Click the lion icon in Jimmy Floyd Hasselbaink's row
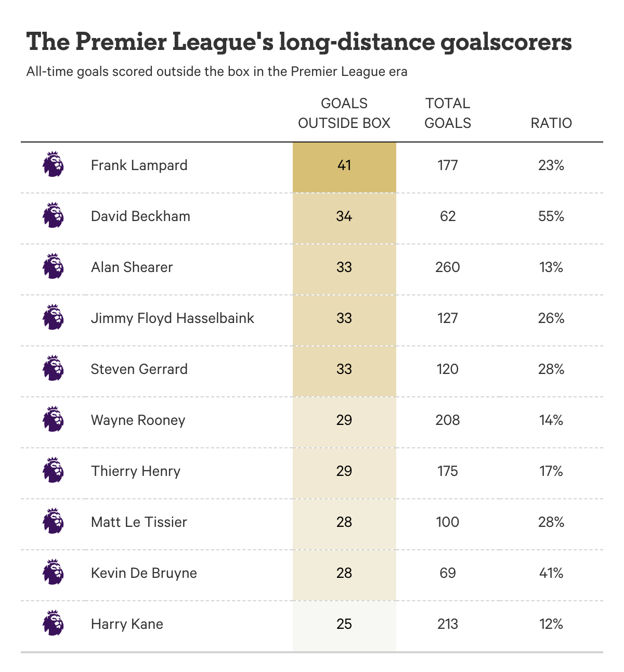624x672 pixels. [53, 317]
